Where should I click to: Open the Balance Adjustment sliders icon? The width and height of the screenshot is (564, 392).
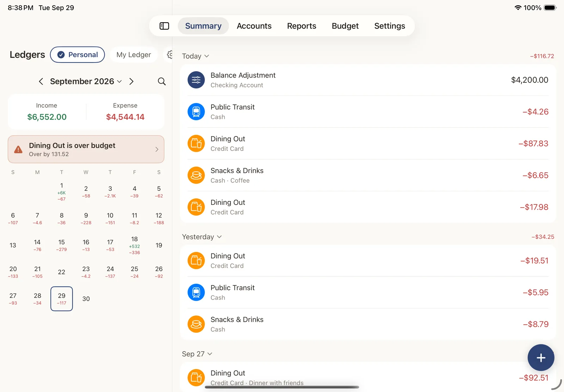(196, 80)
